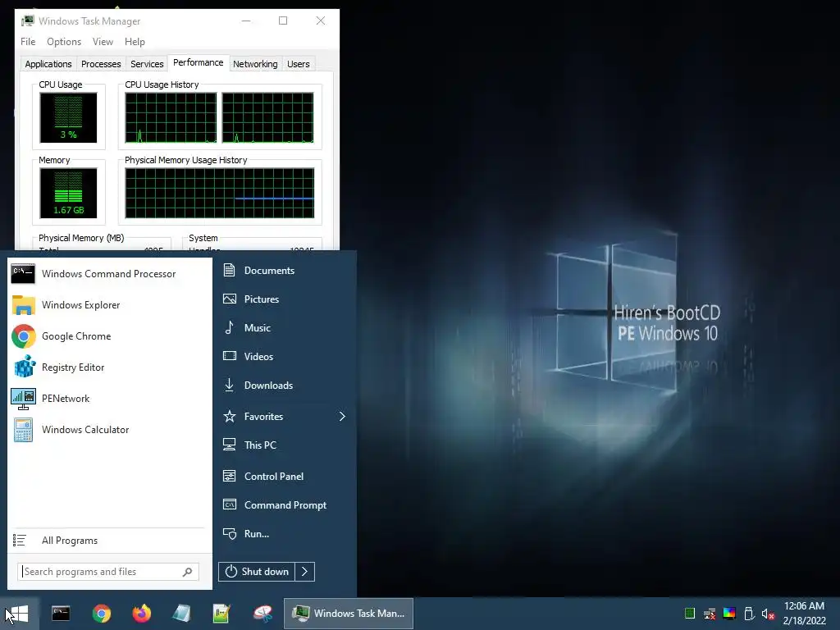Expand the Favorites submenu
Viewport: 840px width, 630px height.
click(342, 416)
